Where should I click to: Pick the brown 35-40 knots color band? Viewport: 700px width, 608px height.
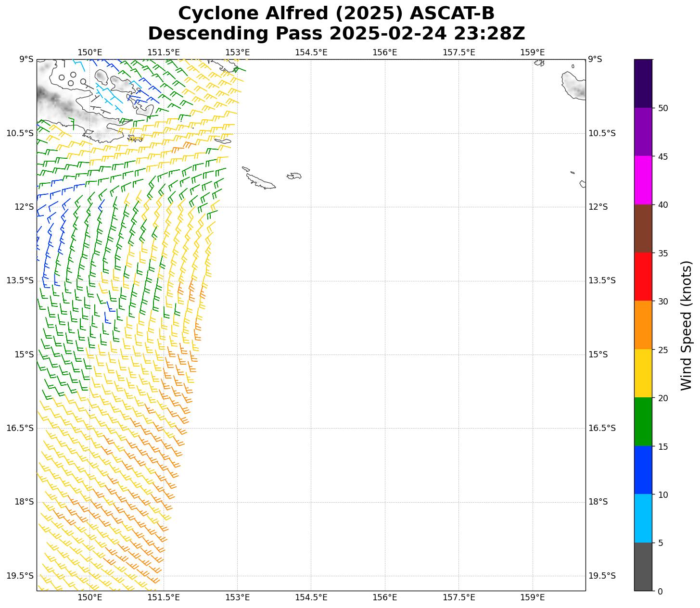tap(643, 228)
